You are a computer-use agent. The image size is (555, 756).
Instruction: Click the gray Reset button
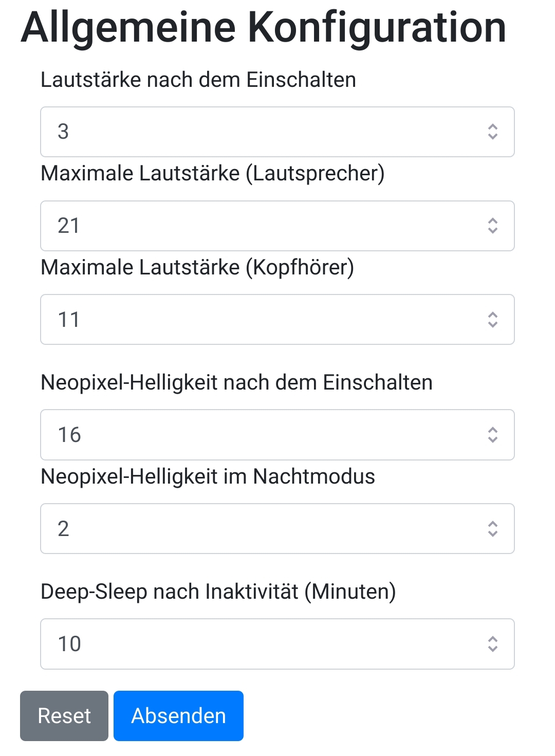pyautogui.click(x=64, y=716)
